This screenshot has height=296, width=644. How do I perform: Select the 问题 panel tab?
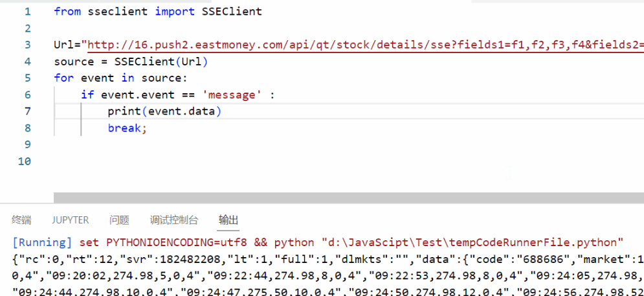119,220
